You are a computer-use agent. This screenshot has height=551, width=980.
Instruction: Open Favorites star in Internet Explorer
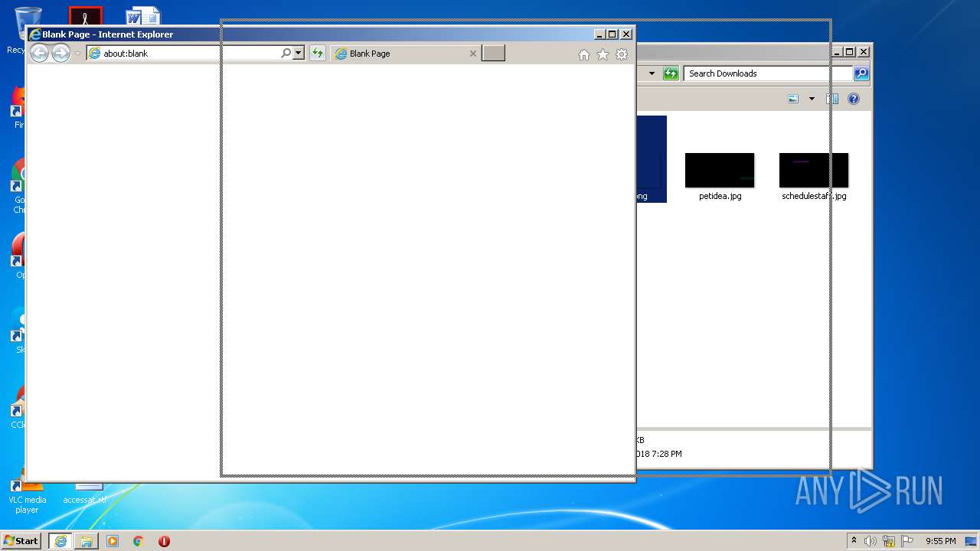[x=603, y=54]
